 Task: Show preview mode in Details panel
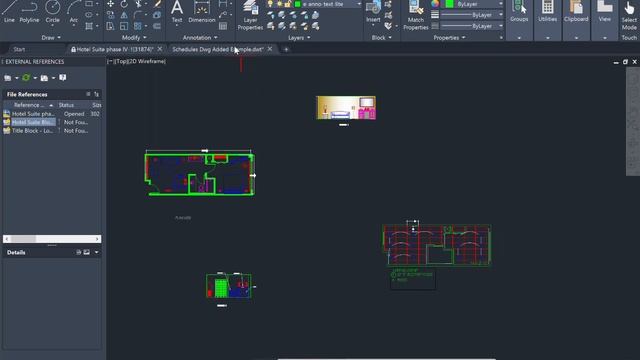coord(87,252)
